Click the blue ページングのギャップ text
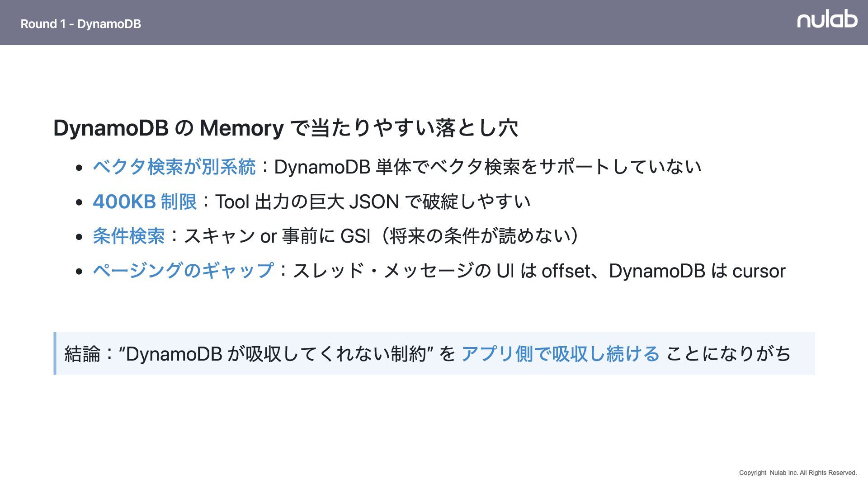868x488 pixels. pyautogui.click(x=183, y=271)
